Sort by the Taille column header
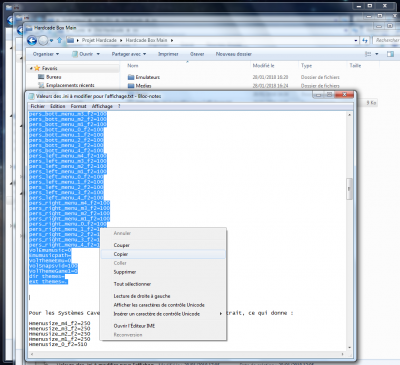The image size is (400, 365). [355, 66]
